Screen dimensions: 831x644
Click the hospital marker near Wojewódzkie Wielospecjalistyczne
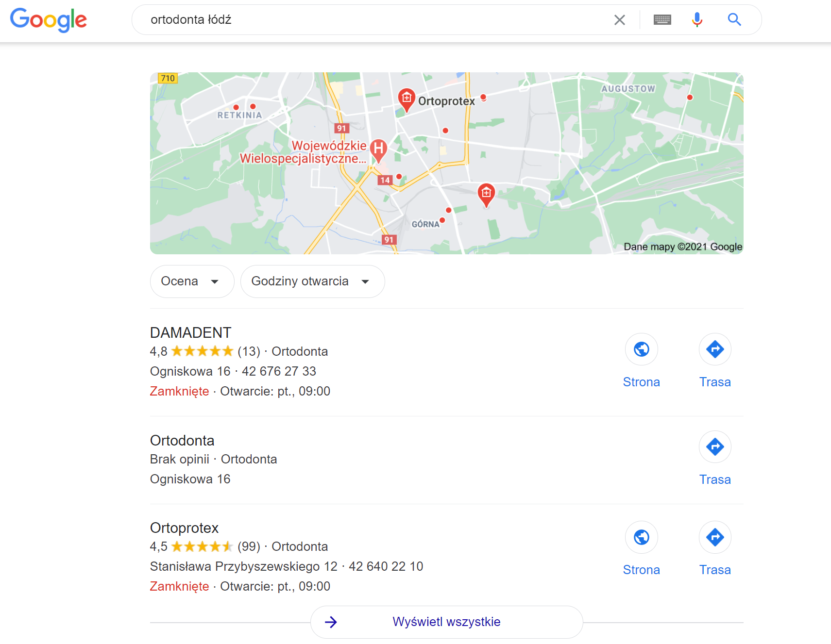[378, 149]
